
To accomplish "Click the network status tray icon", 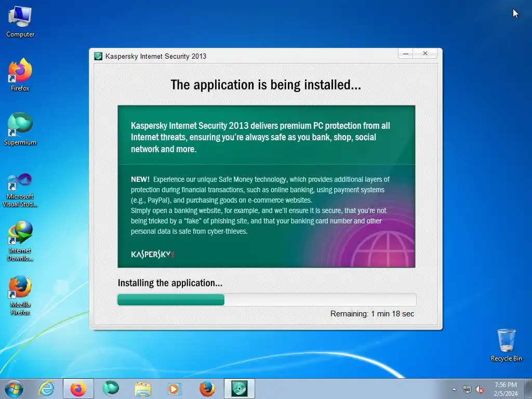I will [467, 389].
